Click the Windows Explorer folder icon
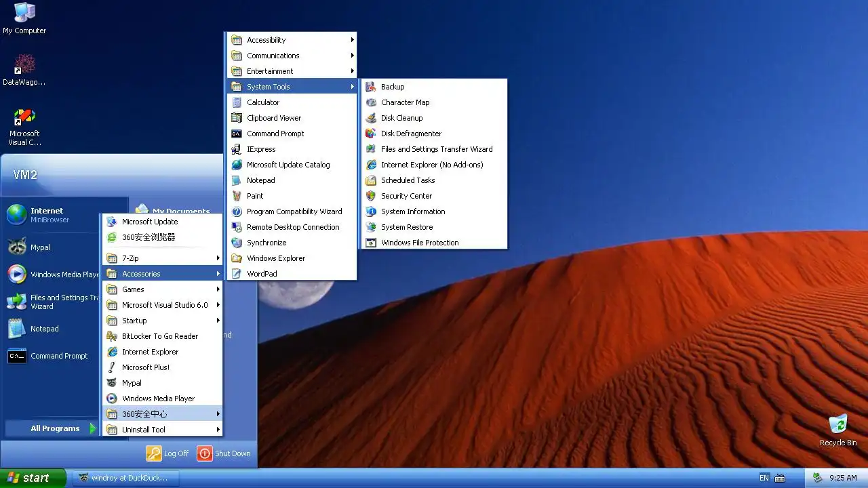This screenshot has height=488, width=868. (x=237, y=258)
